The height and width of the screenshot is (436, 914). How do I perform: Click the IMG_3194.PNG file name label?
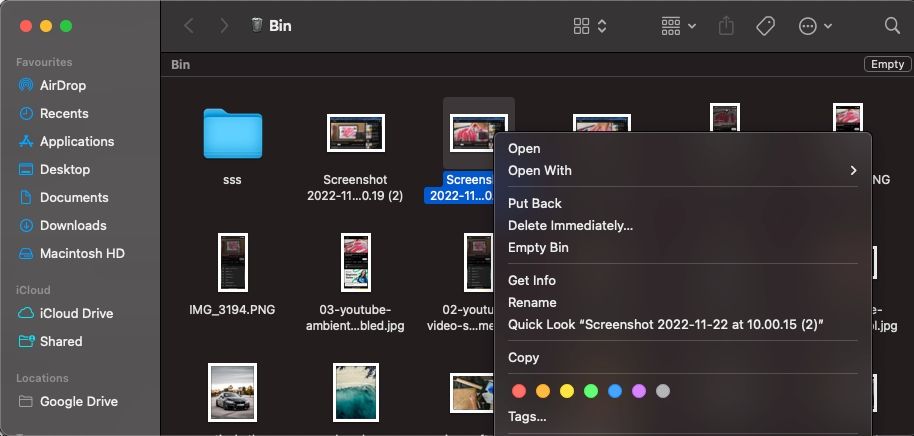point(232,310)
